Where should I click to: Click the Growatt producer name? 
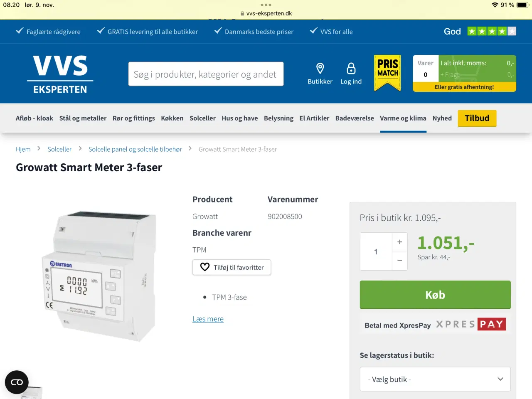[205, 217]
